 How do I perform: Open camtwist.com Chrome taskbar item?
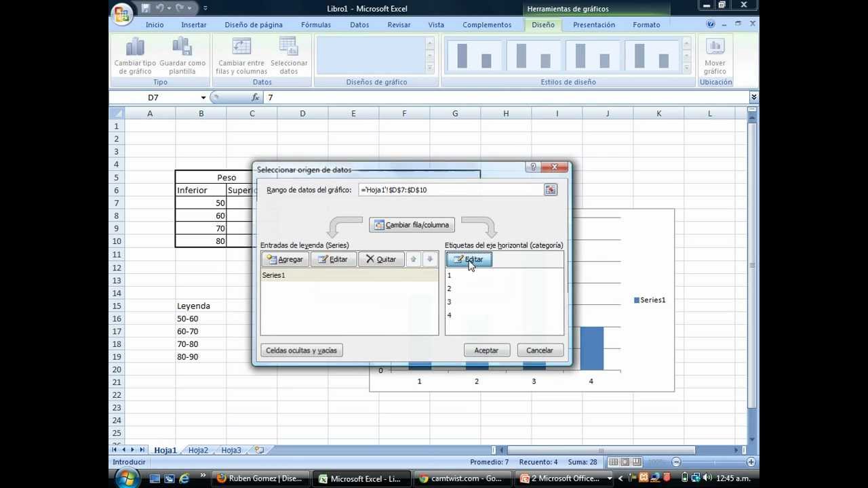point(464,479)
